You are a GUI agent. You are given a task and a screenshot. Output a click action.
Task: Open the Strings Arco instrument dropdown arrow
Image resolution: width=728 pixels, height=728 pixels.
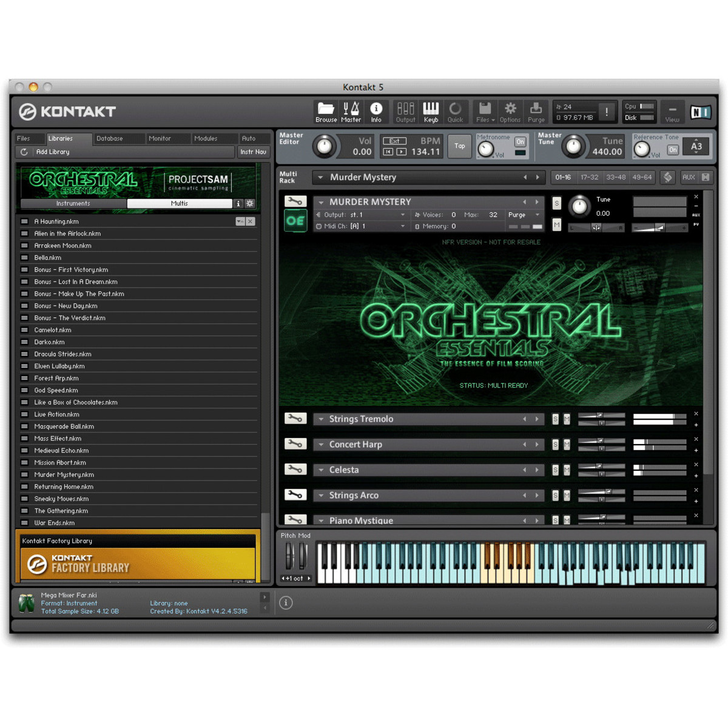point(321,496)
